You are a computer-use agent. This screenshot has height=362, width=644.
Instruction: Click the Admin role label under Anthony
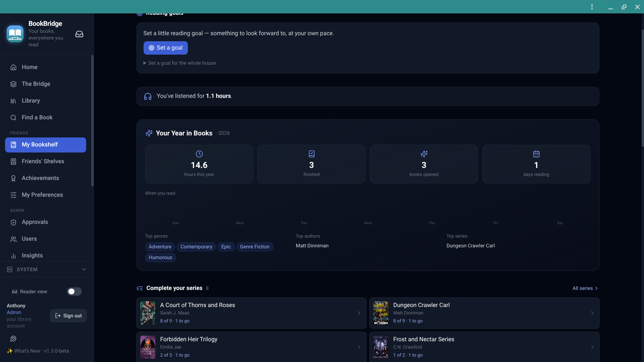pyautogui.click(x=14, y=312)
